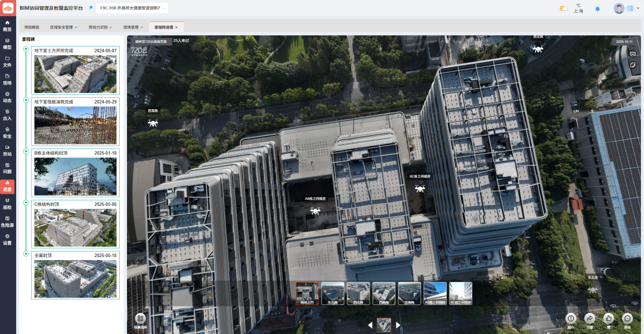Image resolution: width=644 pixels, height=334 pixels.
Task: Click the notification bell icon
Action: (597, 9)
